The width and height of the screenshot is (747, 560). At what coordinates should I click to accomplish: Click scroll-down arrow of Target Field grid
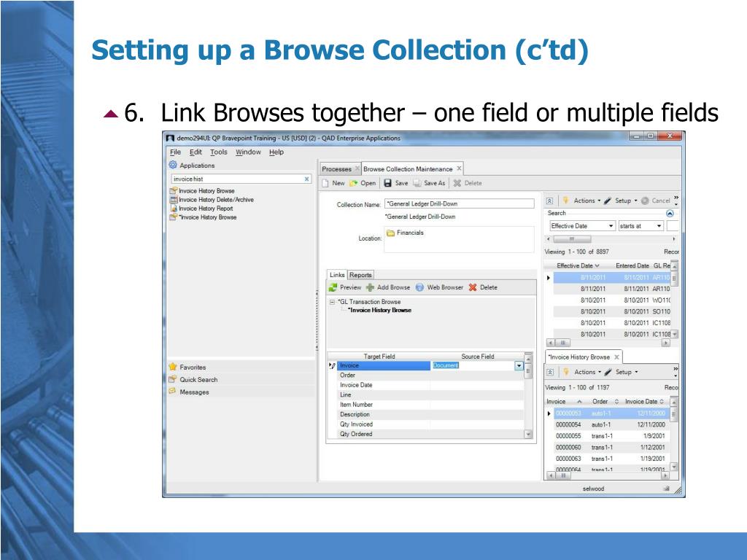(528, 434)
